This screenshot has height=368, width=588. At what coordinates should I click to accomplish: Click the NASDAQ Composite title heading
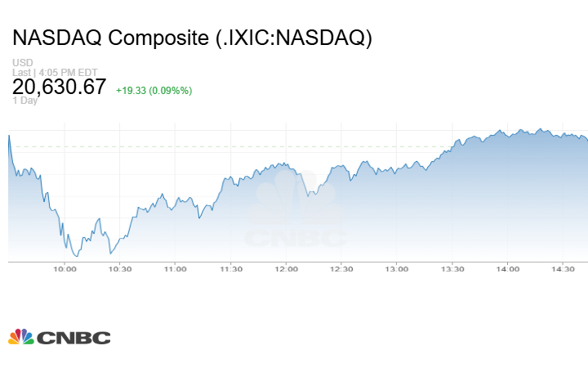(x=192, y=38)
